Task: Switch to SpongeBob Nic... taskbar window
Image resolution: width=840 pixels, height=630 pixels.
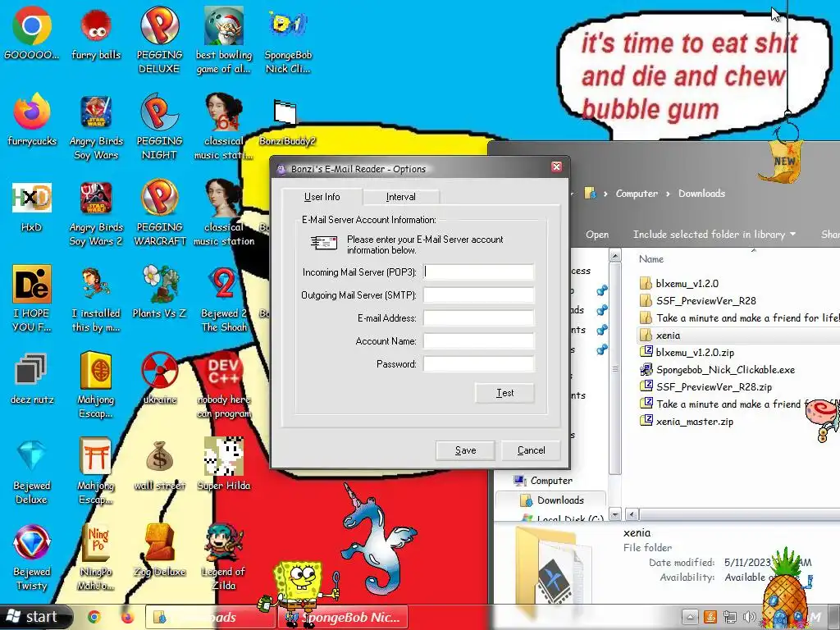Action: pos(344,617)
